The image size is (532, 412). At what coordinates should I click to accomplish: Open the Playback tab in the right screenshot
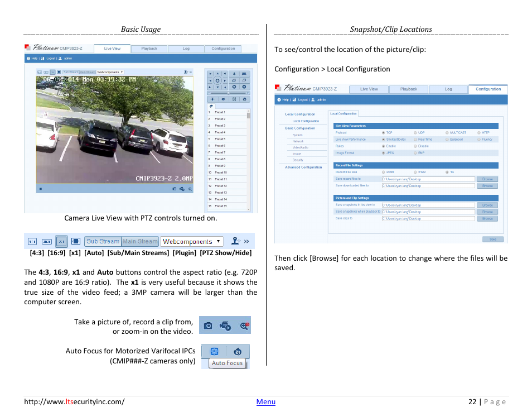click(409, 89)
